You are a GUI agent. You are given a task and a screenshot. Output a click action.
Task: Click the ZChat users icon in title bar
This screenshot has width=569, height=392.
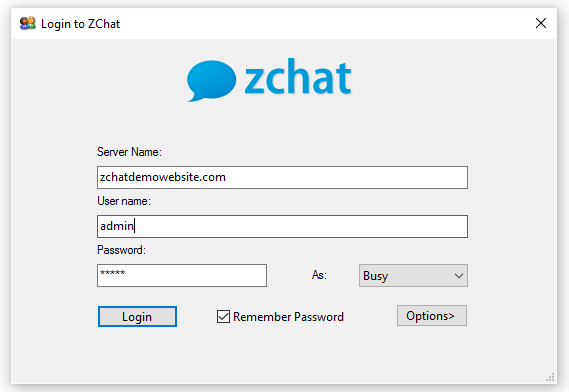28,24
